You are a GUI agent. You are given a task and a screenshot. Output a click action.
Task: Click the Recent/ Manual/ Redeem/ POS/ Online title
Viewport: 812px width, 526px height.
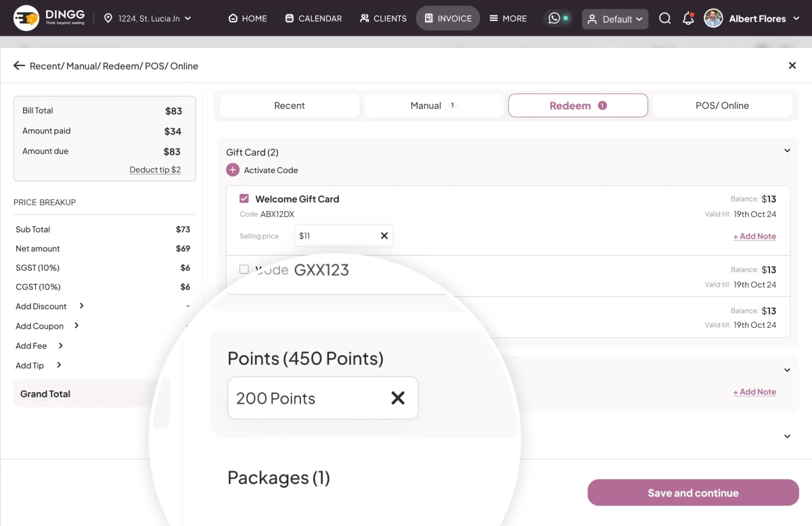(x=114, y=66)
